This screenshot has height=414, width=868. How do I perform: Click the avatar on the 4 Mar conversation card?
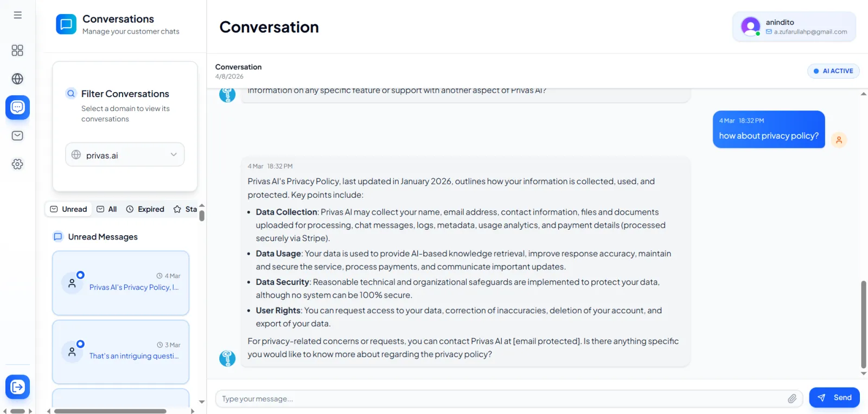pos(72,283)
